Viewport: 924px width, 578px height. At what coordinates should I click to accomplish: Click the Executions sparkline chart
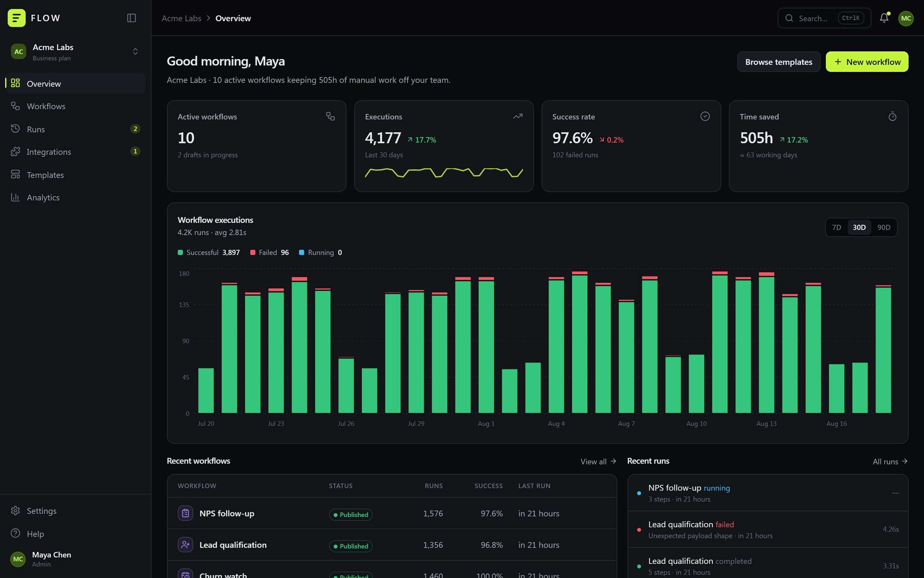pyautogui.click(x=444, y=172)
